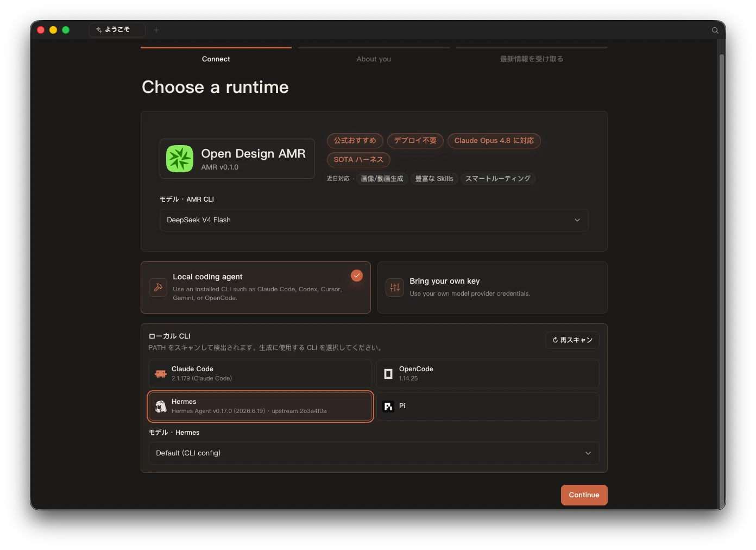This screenshot has height=550, width=756.
Task: Click the sparkle icon on the ようこそ tab
Action: [x=99, y=30]
